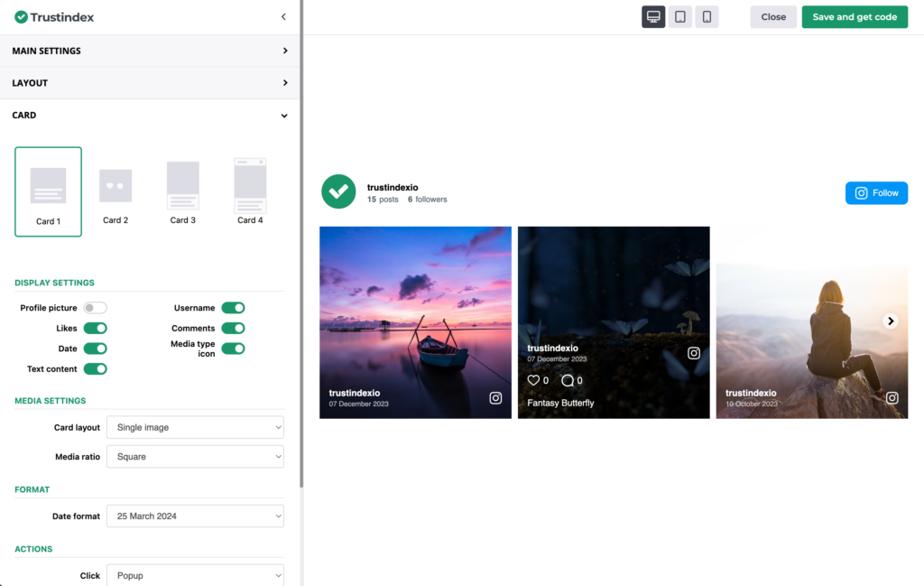Click the Save and get code button

tap(854, 16)
